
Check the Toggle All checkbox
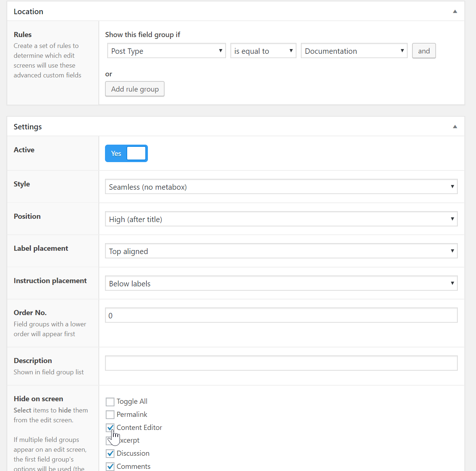click(x=110, y=402)
